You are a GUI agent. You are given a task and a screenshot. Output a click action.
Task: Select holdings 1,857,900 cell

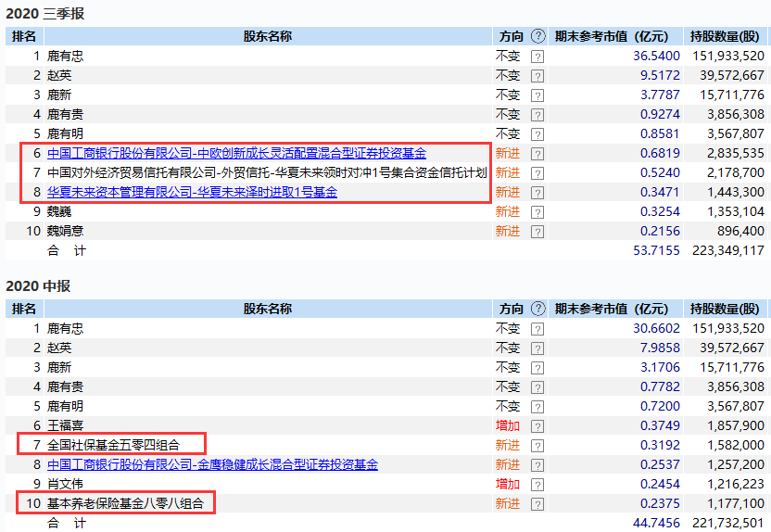click(x=736, y=425)
